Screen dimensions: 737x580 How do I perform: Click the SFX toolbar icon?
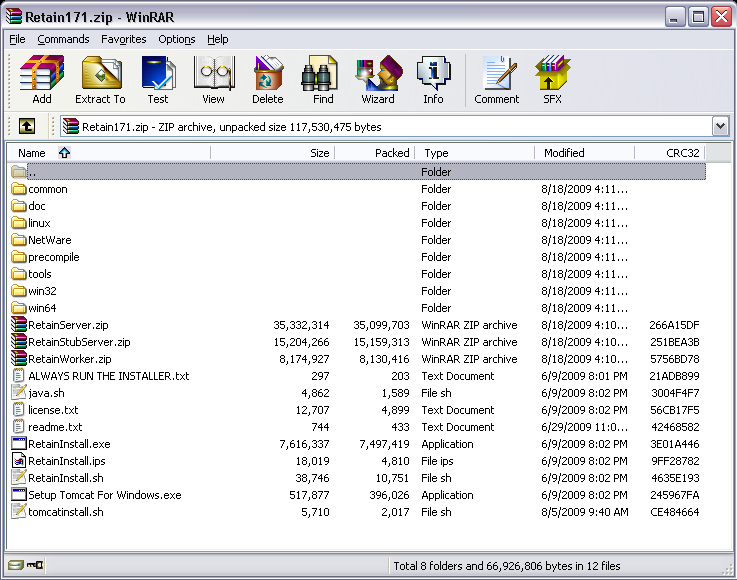point(552,79)
